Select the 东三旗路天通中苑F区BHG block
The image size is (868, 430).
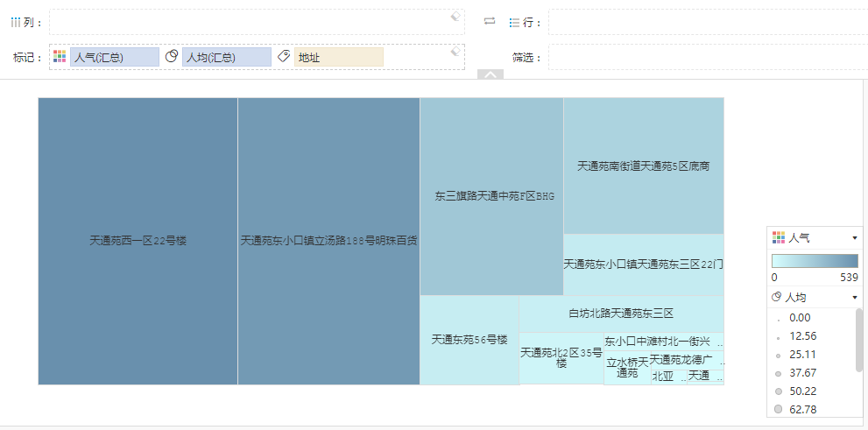(x=491, y=196)
